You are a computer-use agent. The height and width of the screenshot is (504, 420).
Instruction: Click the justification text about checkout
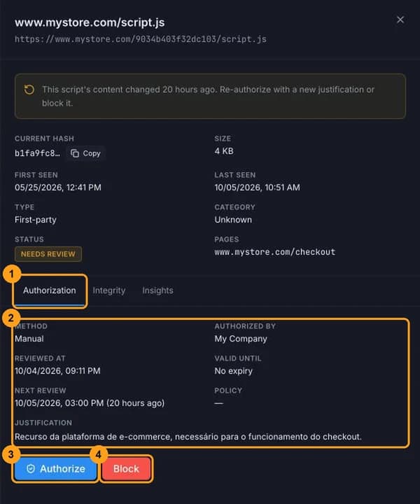coord(188,437)
